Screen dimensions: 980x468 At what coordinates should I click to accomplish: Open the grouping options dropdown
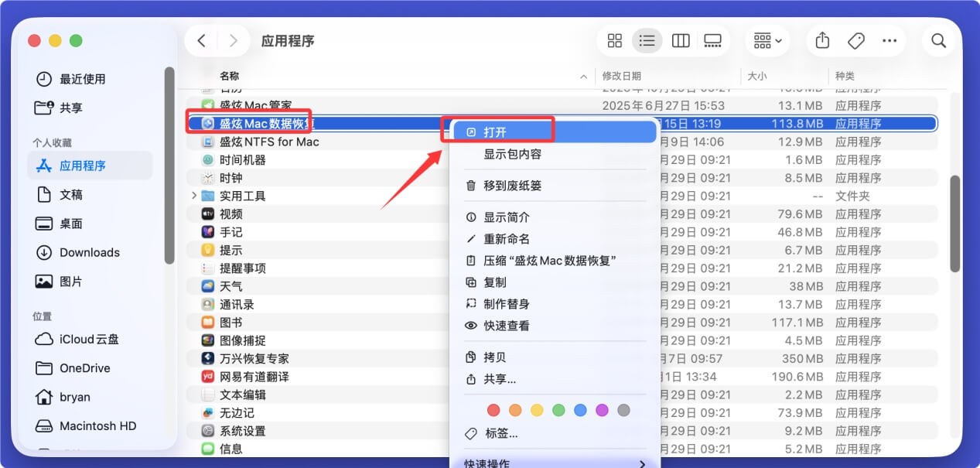point(767,40)
